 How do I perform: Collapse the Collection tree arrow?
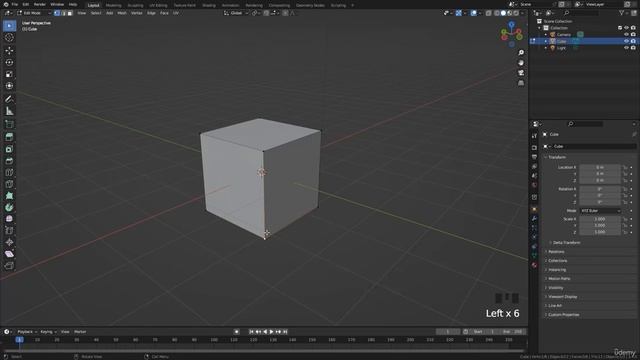540,28
